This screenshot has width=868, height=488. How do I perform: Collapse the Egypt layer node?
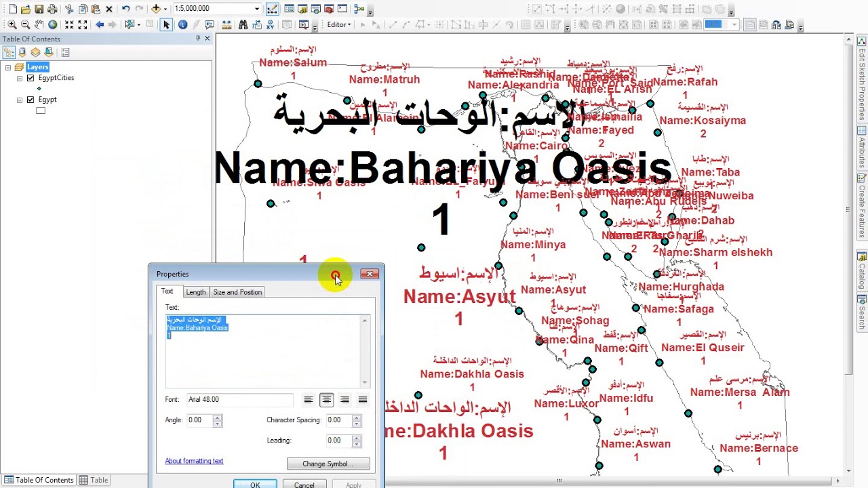20,100
